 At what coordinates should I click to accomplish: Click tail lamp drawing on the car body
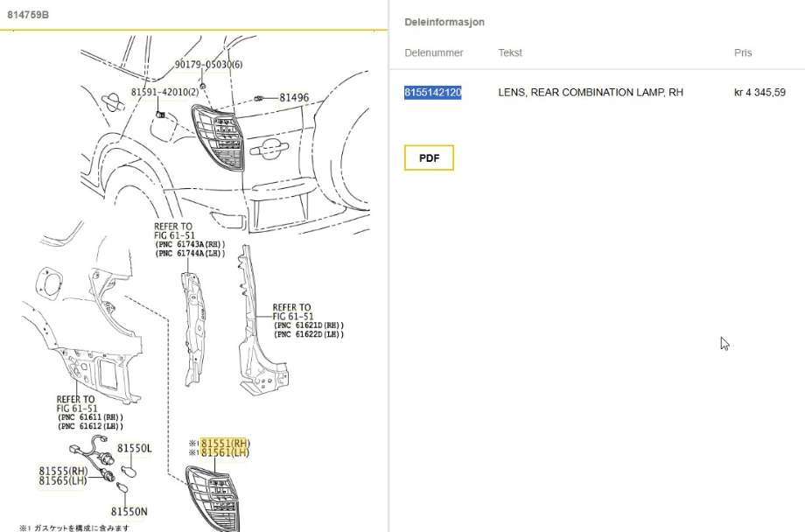click(218, 137)
